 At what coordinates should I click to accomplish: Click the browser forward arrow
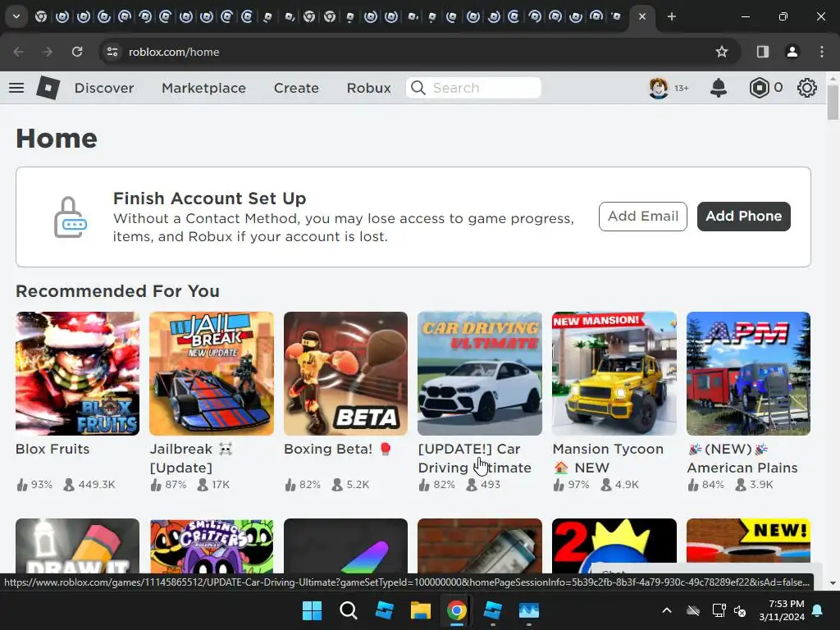[x=48, y=52]
